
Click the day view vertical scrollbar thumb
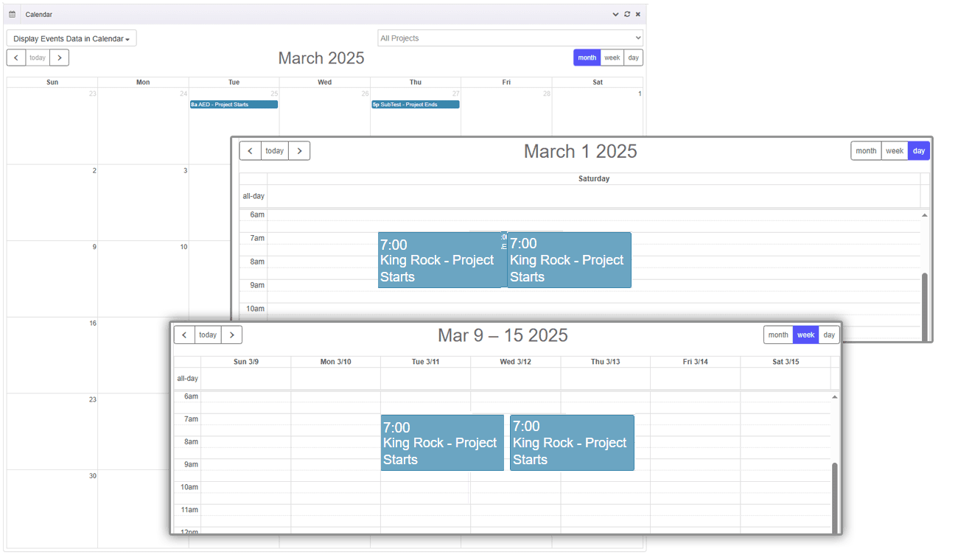coord(925,306)
